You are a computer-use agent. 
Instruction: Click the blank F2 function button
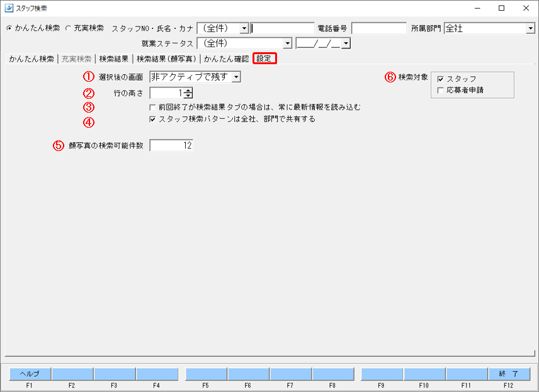pos(72,374)
